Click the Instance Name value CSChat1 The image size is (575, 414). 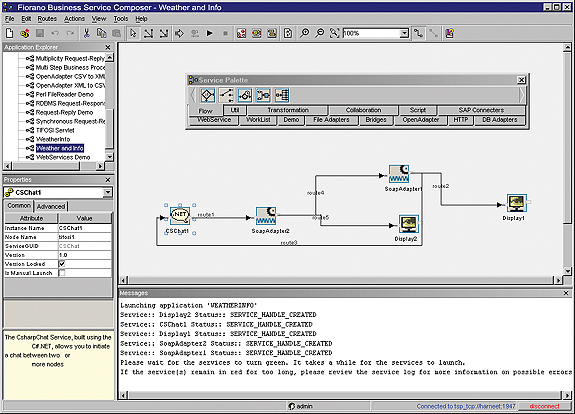(85, 228)
